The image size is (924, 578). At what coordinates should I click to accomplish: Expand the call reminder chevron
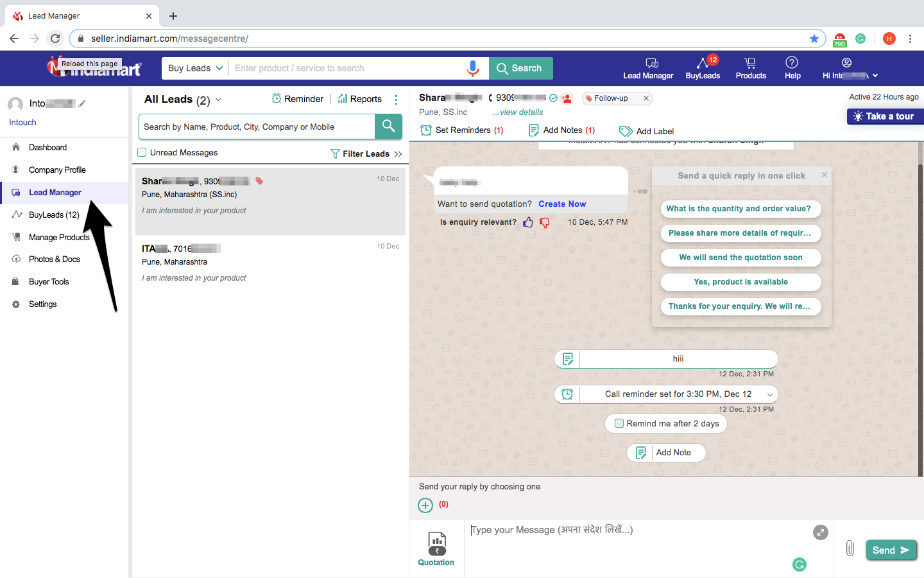769,394
